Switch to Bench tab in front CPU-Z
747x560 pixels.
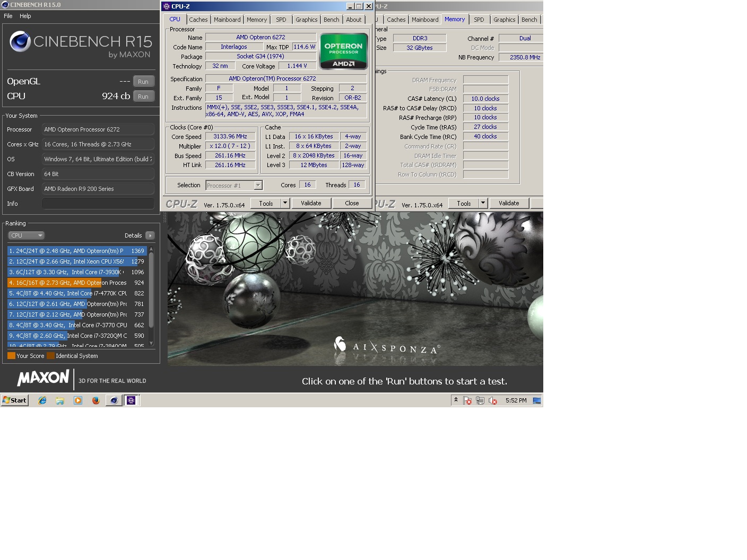pyautogui.click(x=332, y=20)
